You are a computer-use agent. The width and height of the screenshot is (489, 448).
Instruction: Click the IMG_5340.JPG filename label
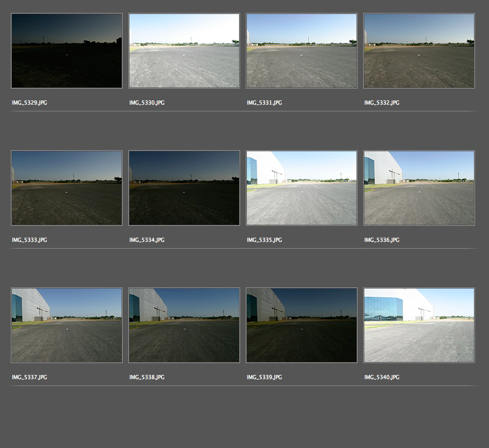tap(382, 378)
